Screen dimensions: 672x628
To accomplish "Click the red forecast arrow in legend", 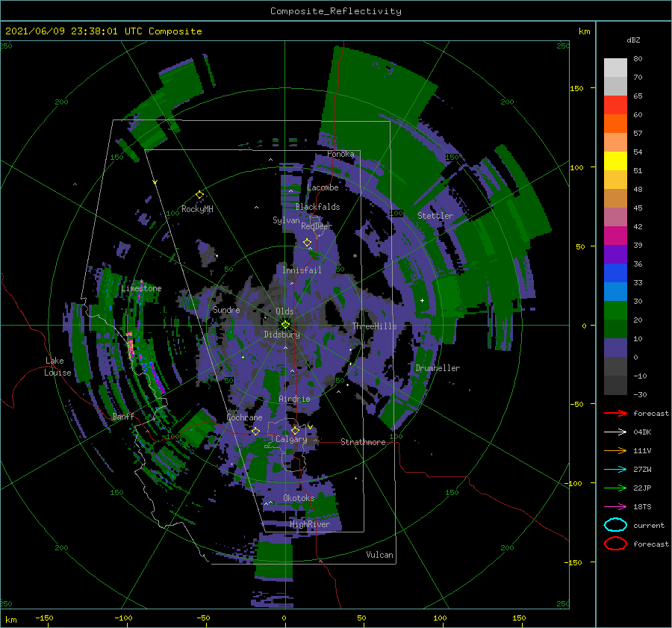I will 615,413.
